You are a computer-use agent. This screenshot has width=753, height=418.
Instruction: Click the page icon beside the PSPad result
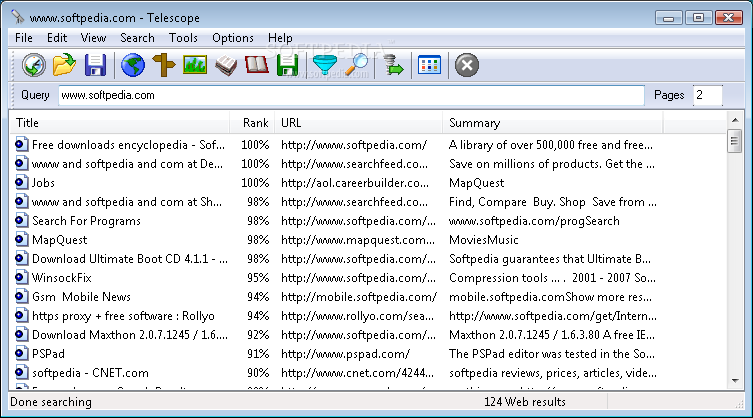21,353
